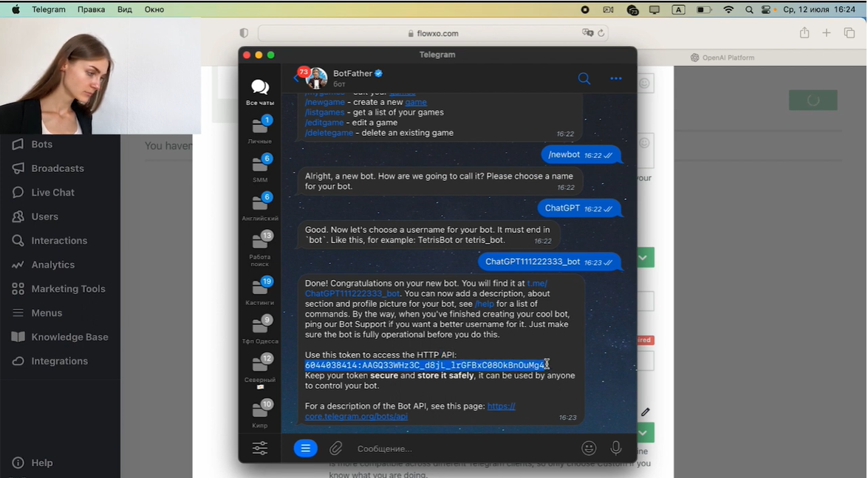Open the 'Кастинги' chat folder
This screenshot has width=868, height=478.
click(x=260, y=291)
